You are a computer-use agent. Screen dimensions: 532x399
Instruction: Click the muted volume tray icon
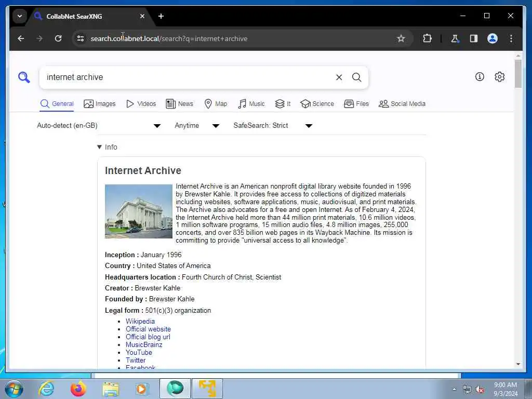pyautogui.click(x=480, y=390)
